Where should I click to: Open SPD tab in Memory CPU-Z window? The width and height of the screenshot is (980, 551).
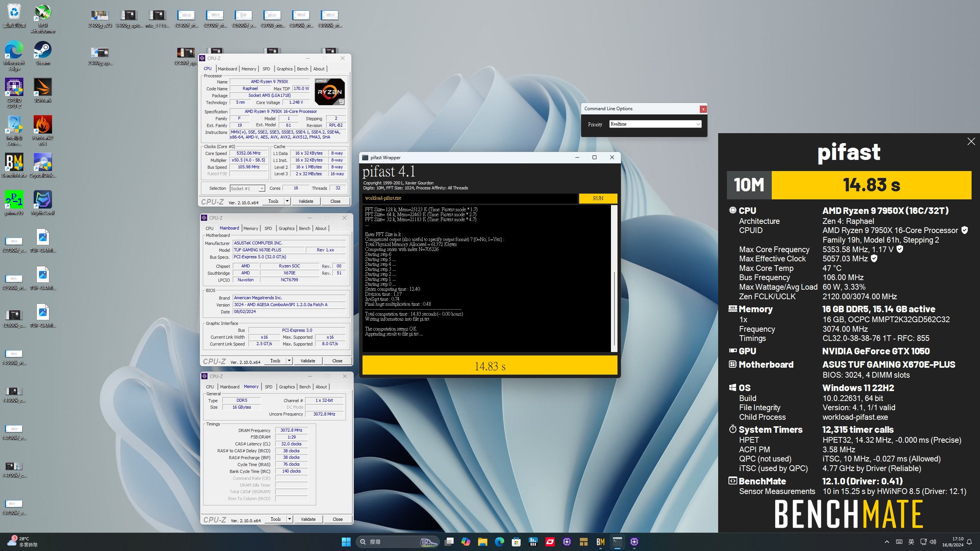(x=269, y=387)
